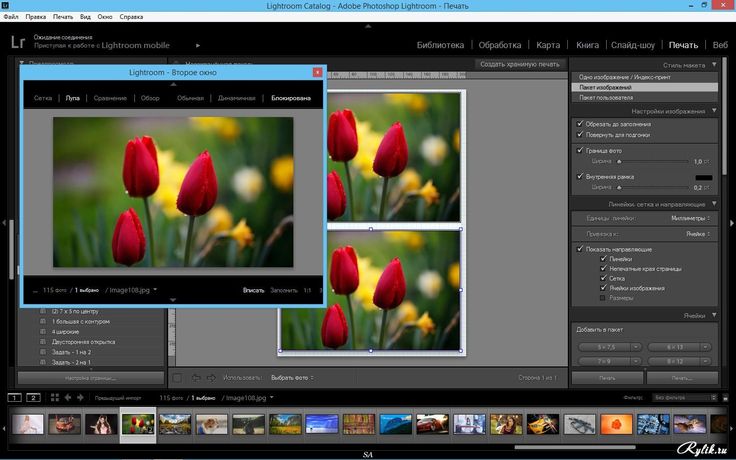Toggle 'Повернуть для подгонки' checkbox
Screen dimensions: 736x460
580,134
